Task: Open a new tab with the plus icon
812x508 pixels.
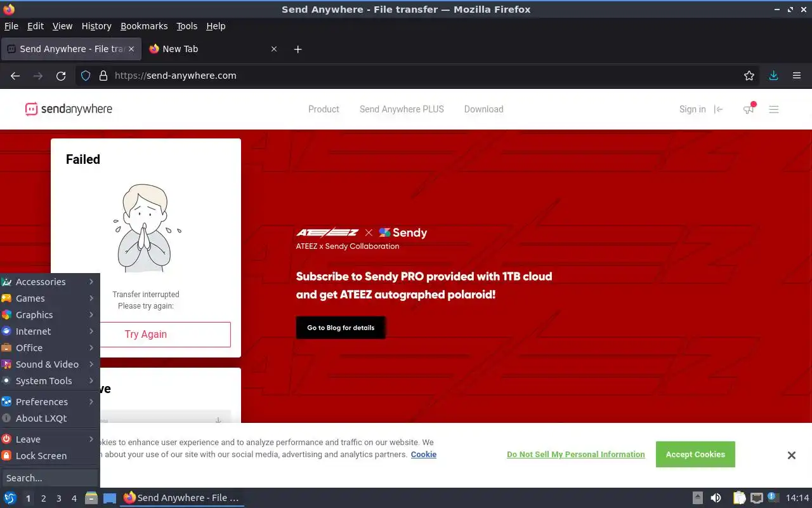Action: (298, 49)
